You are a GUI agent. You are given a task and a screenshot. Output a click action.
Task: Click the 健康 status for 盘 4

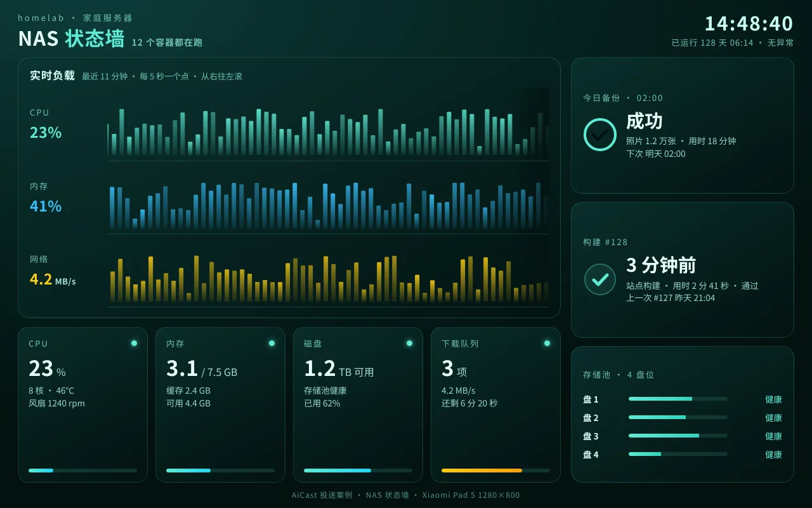tap(773, 455)
